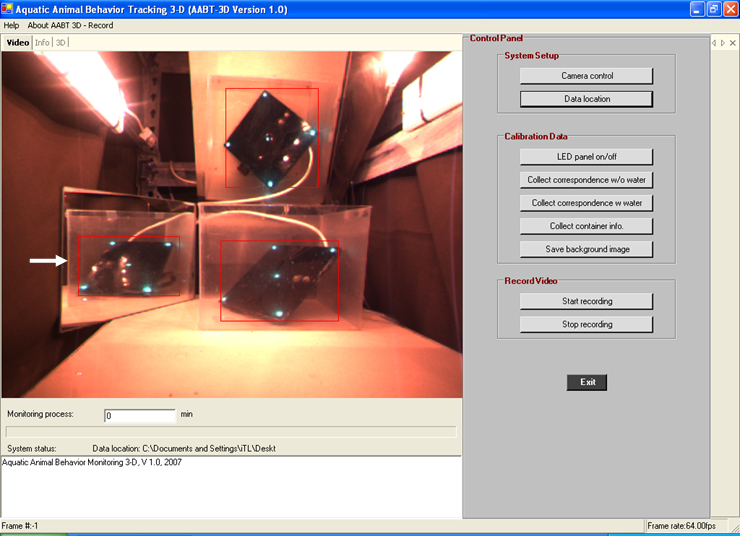The width and height of the screenshot is (741, 538).
Task: Minimize the AABT-3D window
Action: [697, 8]
